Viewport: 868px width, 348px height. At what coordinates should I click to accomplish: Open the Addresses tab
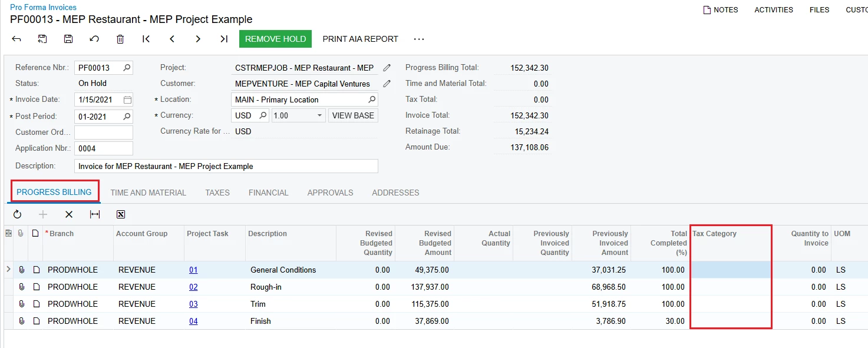pos(395,193)
